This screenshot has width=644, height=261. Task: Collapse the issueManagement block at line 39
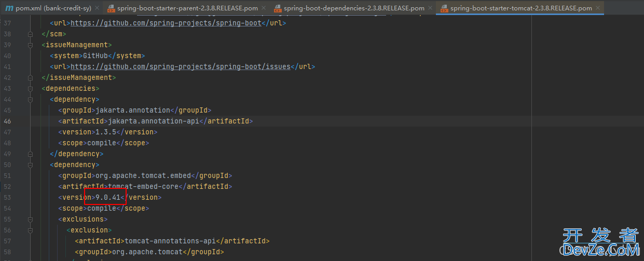point(30,45)
